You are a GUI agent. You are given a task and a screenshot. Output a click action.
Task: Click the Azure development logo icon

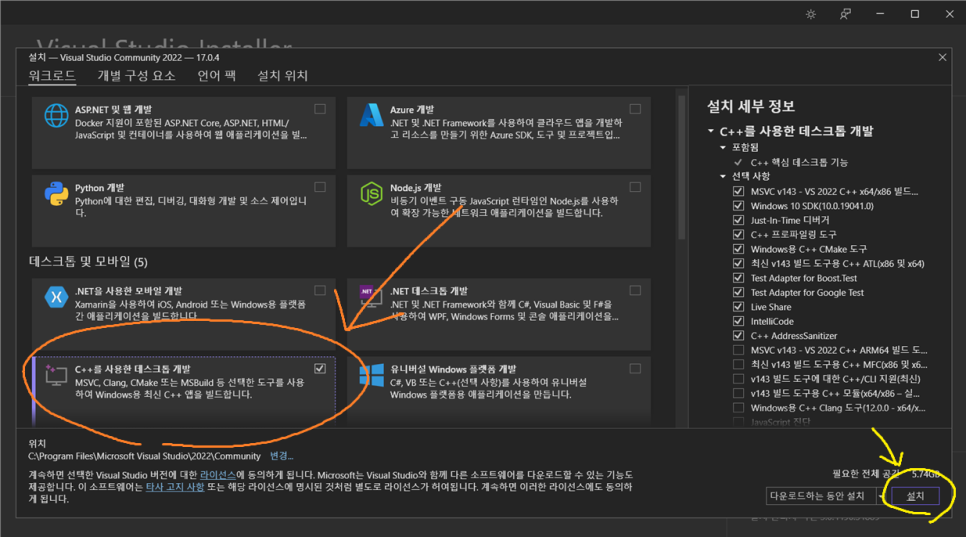[371, 115]
